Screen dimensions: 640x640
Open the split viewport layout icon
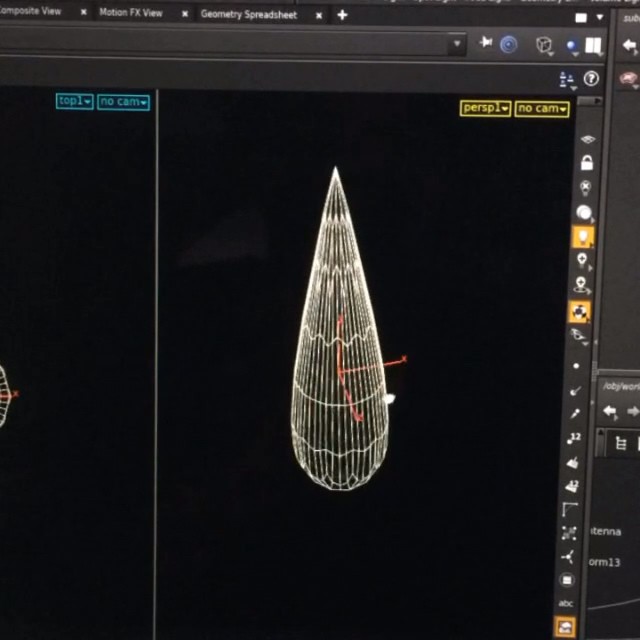click(594, 45)
